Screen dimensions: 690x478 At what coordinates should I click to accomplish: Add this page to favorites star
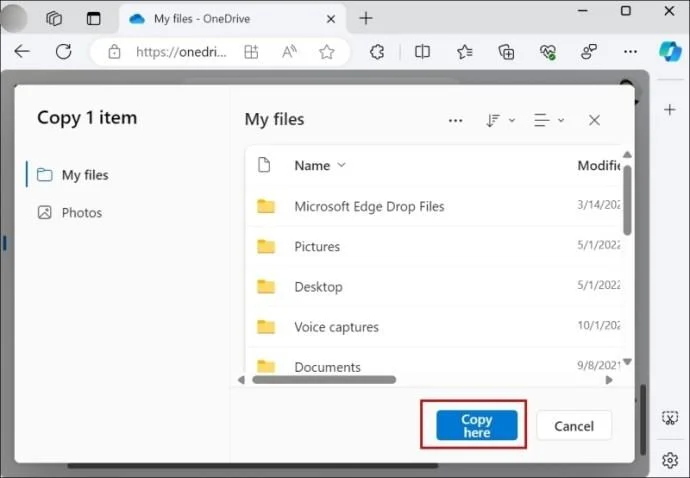tap(327, 52)
